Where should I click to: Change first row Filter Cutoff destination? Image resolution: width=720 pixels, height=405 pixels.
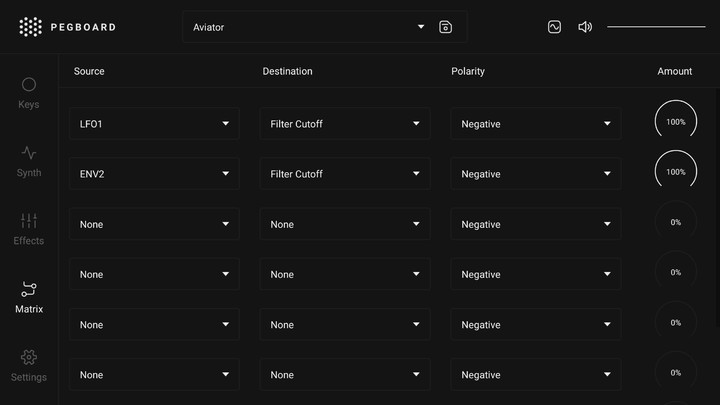[345, 124]
